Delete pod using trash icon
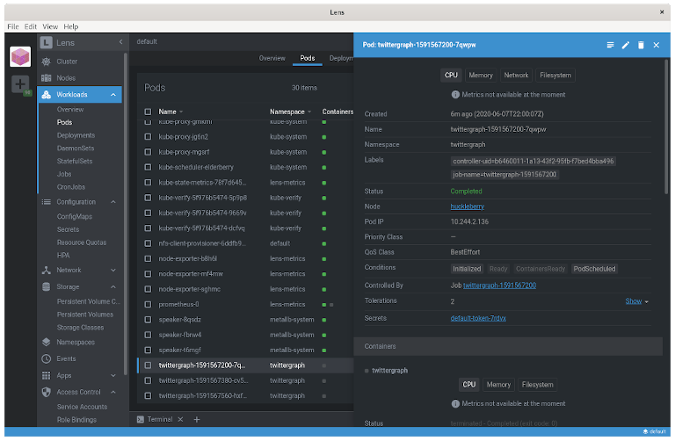 point(641,45)
